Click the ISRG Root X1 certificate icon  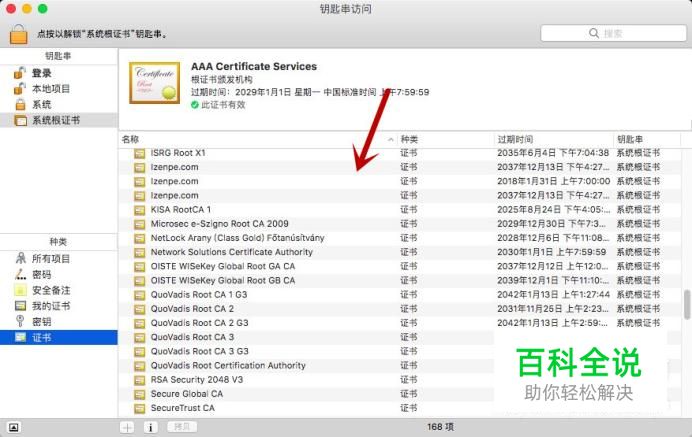click(x=139, y=153)
